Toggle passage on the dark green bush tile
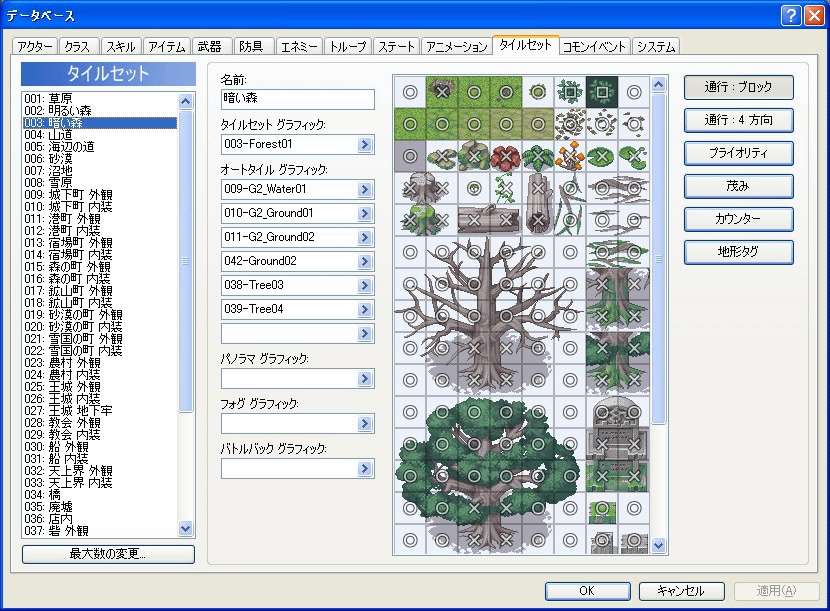The image size is (830, 611). pos(601,92)
